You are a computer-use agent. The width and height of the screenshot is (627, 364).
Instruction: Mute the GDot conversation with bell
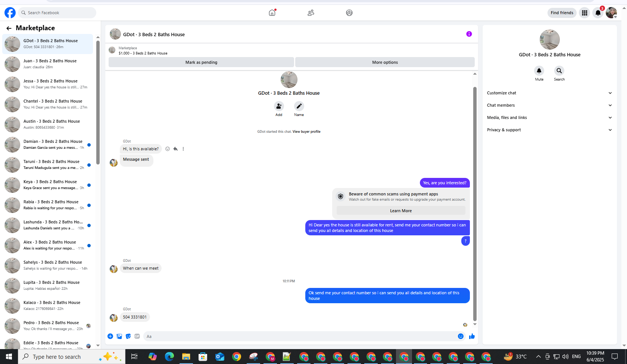539,70
